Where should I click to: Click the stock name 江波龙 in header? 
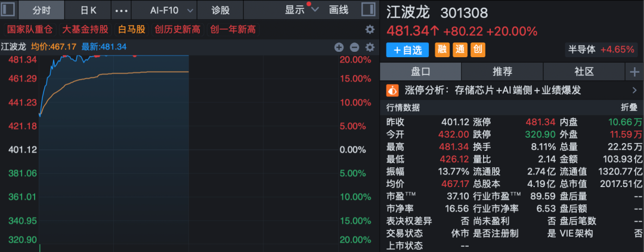[408, 13]
